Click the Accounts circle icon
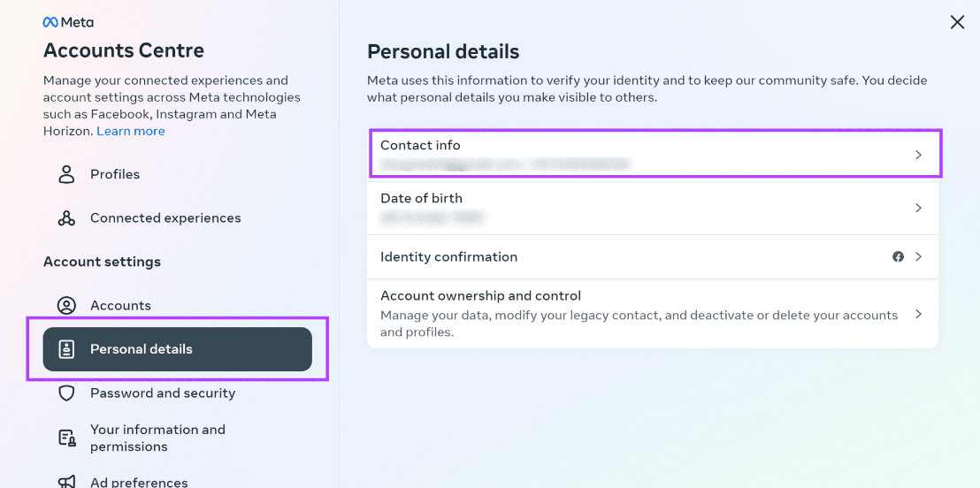The image size is (980, 488). point(66,306)
